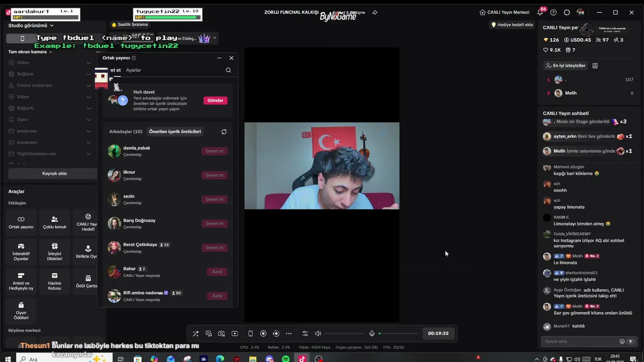
Task: Click the Kaynak ekle button
Action: tap(54, 173)
